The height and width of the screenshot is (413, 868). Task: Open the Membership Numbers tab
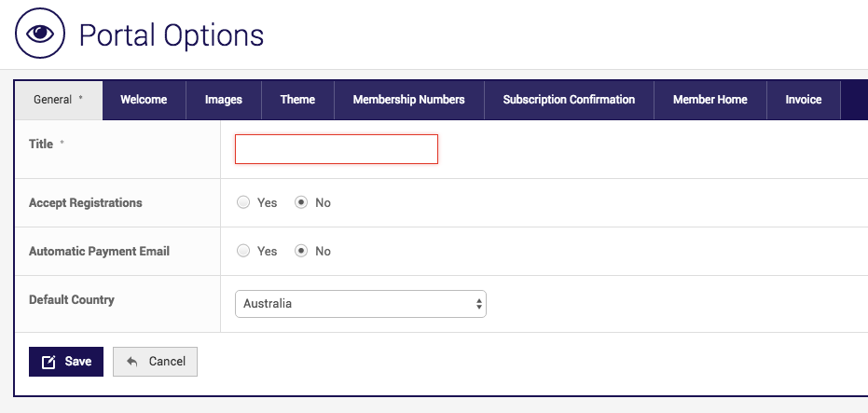pos(408,100)
